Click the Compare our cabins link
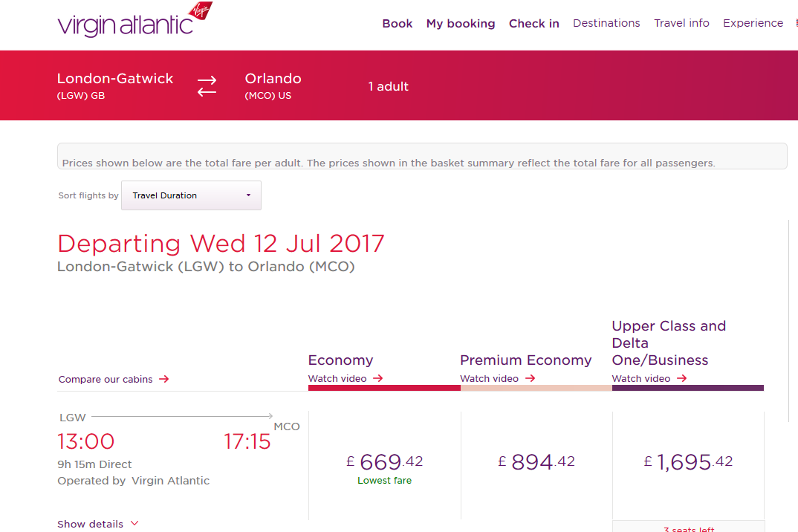Screen dimensions: 798x532 106,379
